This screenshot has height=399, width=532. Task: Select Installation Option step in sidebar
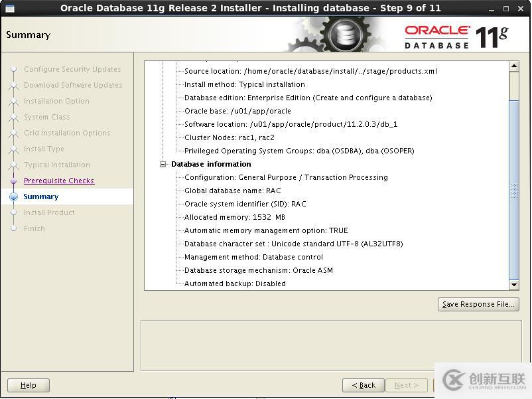(56, 101)
